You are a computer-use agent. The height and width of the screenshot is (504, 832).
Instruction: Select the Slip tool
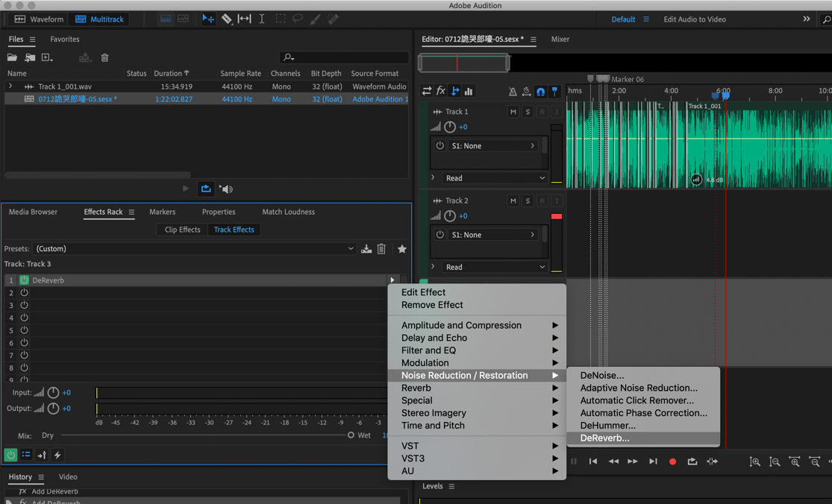(x=244, y=19)
